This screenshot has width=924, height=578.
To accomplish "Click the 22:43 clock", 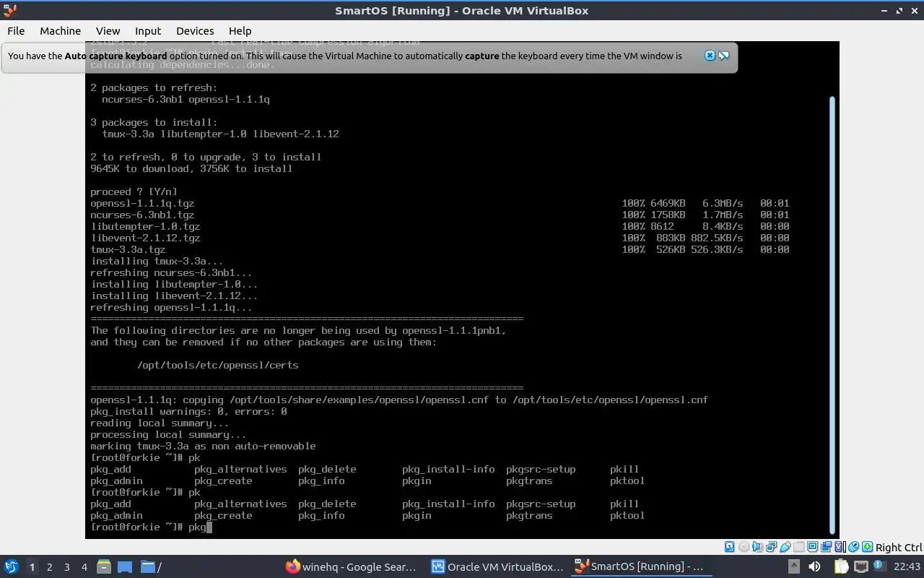I will [x=907, y=566].
